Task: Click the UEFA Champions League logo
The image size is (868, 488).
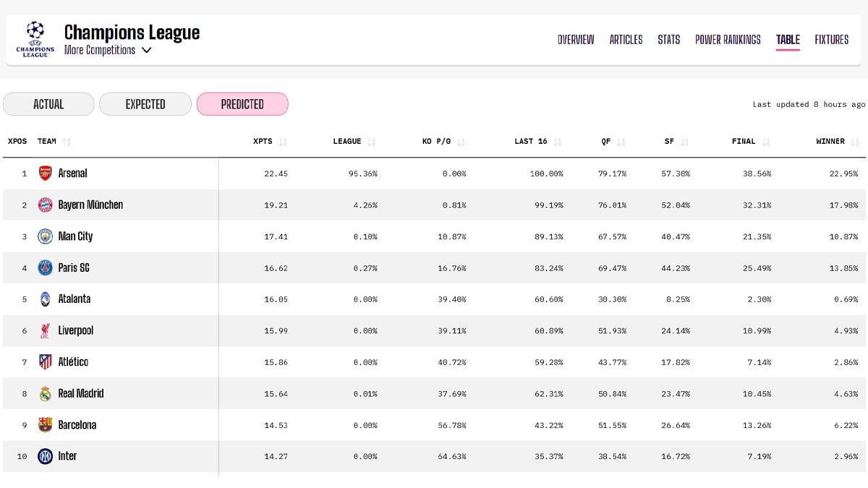Action: (35, 39)
